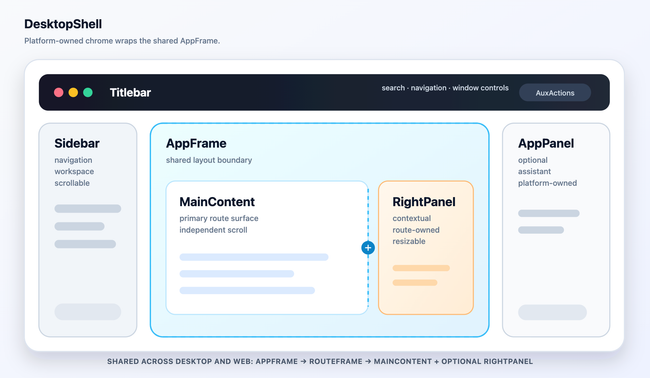Click 'resizable' text in RightPanel
This screenshot has width=650, height=378.
click(409, 241)
